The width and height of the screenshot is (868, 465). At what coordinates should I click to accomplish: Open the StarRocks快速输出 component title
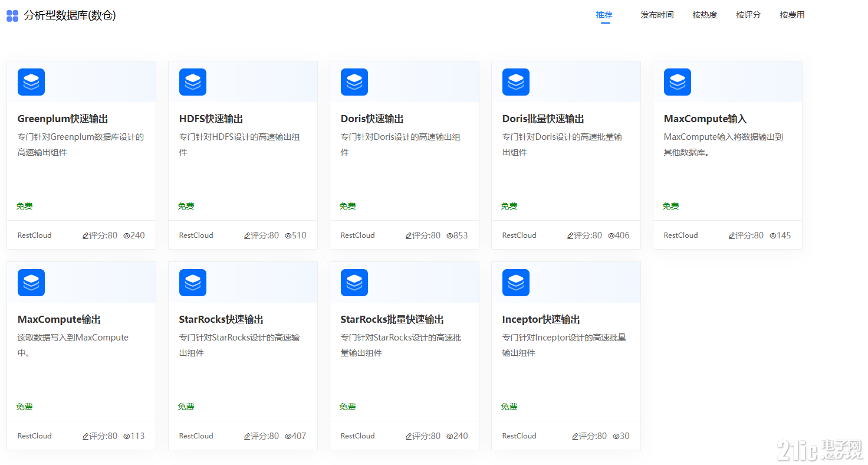click(221, 319)
